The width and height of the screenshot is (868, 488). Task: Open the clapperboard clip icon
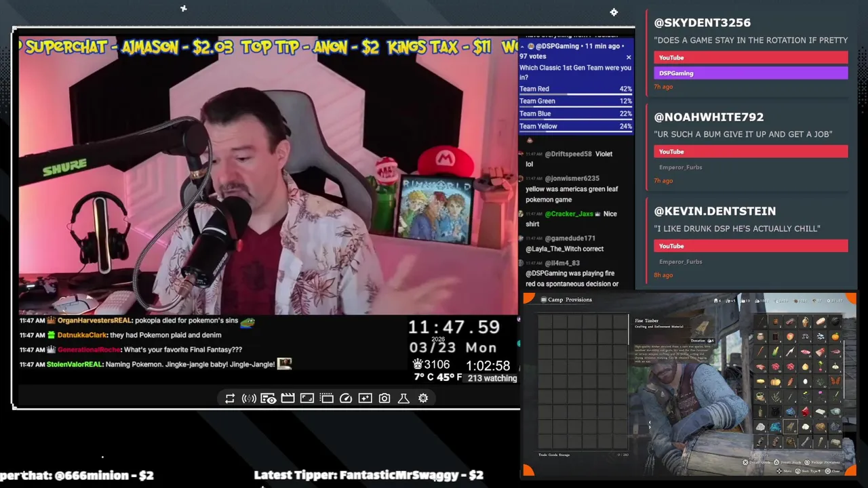[x=288, y=399]
